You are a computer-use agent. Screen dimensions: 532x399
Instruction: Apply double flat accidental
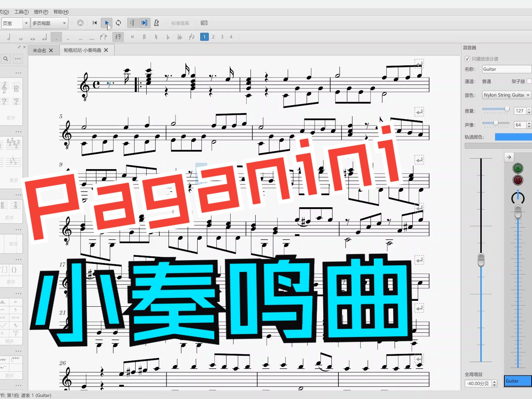tap(180, 37)
